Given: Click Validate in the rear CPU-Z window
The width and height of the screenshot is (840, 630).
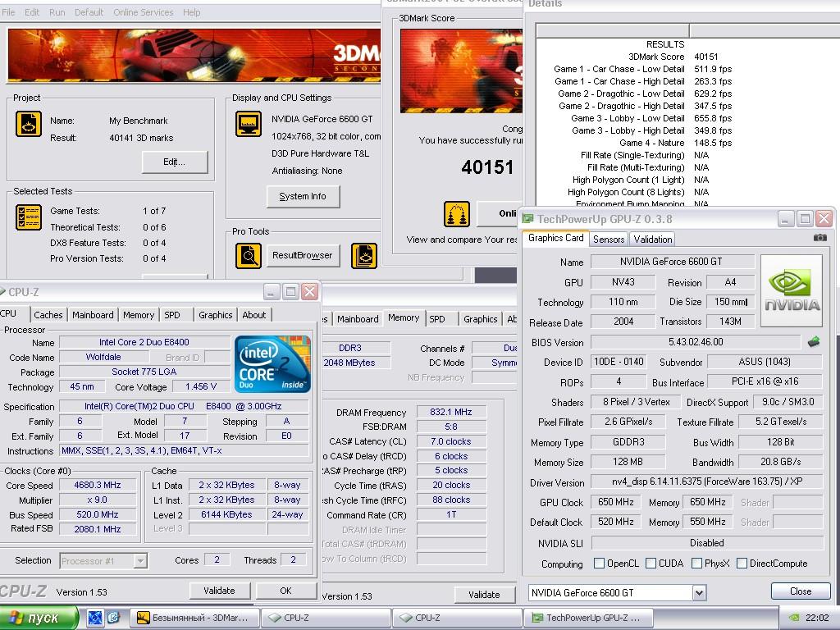Looking at the screenshot, I should (x=484, y=594).
